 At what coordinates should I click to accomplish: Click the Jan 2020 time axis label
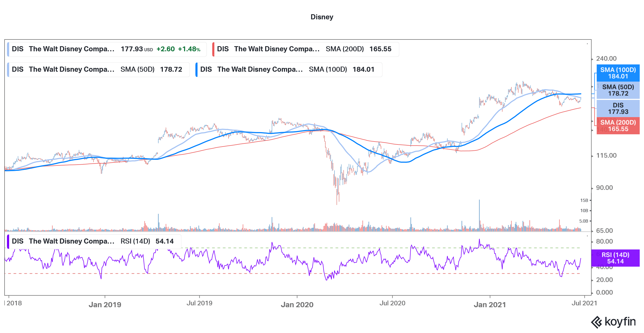click(x=297, y=305)
